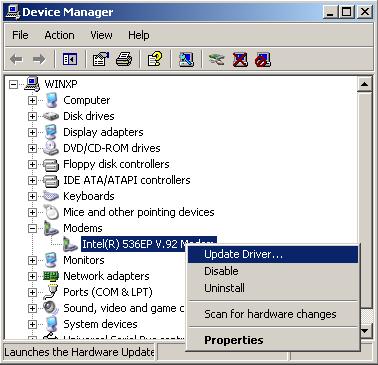Viewport: 378px width, 365px height.
Task: Choose Properties from context menu
Action: coord(273,340)
